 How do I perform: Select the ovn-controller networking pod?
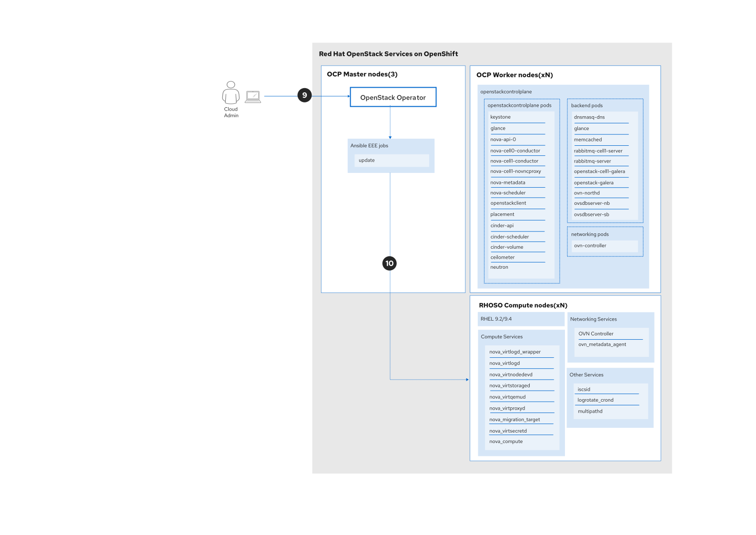coord(590,246)
